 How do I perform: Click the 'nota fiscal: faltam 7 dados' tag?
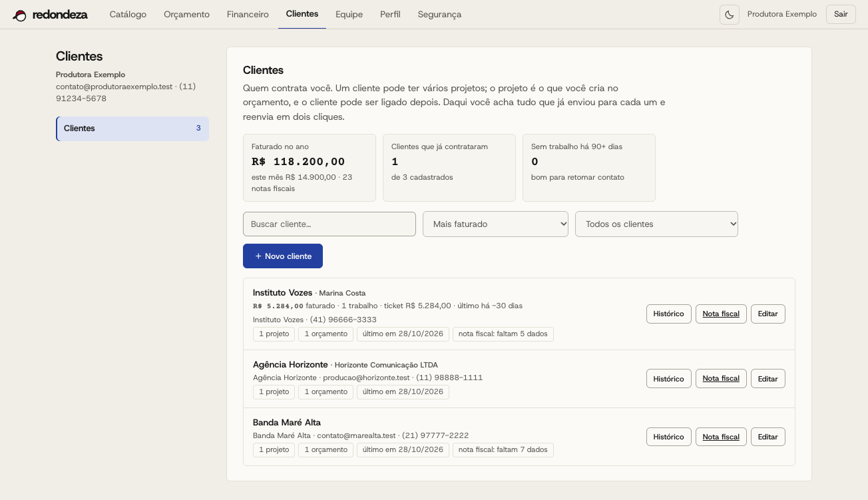tap(503, 450)
